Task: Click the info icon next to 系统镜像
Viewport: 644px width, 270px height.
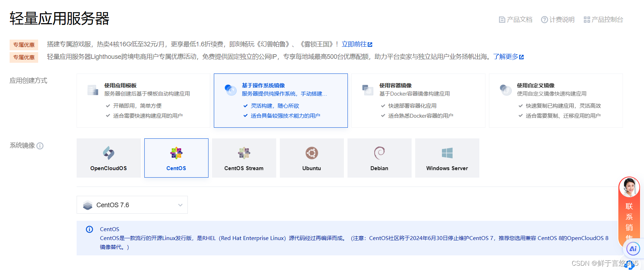Action: point(40,146)
